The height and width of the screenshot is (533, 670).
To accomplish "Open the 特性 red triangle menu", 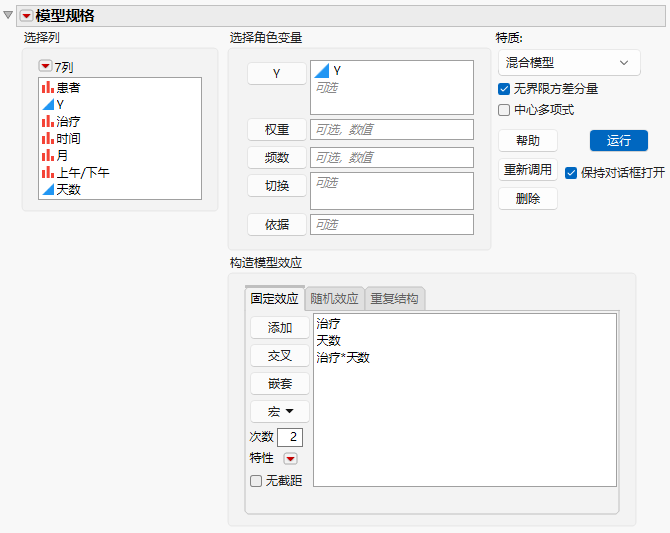I will tap(291, 459).
